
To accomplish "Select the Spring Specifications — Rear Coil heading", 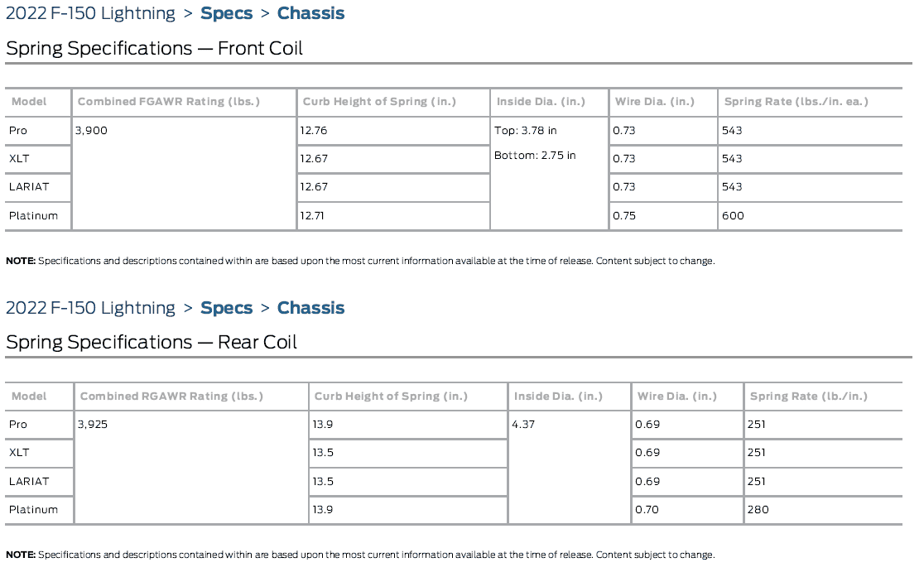I will (x=151, y=342).
